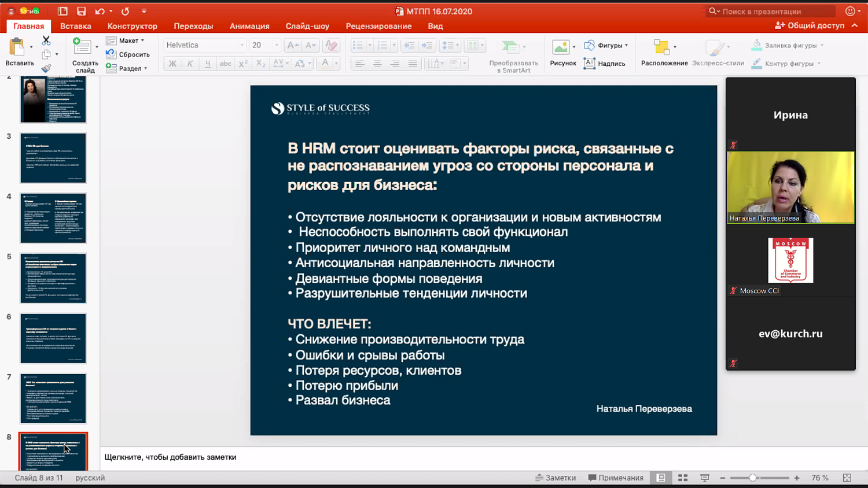Viewport: 868px width, 488px height.
Task: Toggle bold Ж formatting
Action: [172, 64]
